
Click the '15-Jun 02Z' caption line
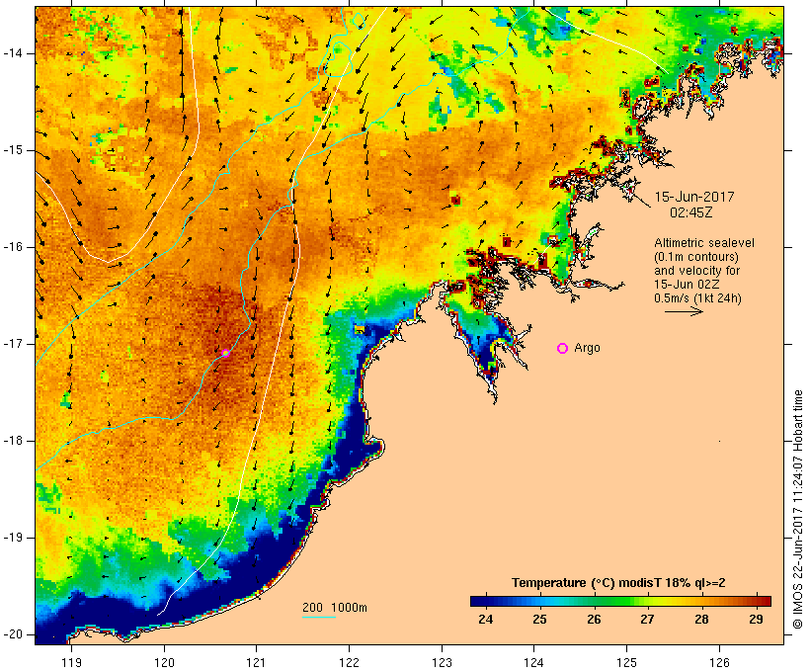687,285
